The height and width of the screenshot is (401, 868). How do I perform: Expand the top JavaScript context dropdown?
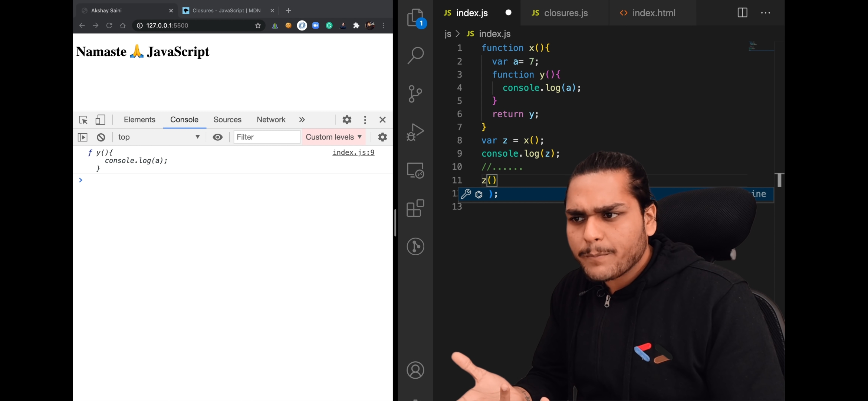pos(159,137)
